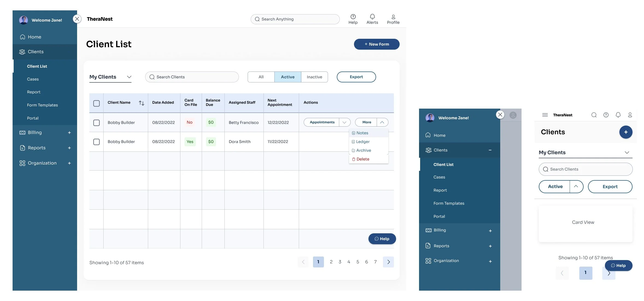This screenshot has height=301, width=644.
Task: Expand Billing section in left desktop sidebar
Action: [x=69, y=133]
